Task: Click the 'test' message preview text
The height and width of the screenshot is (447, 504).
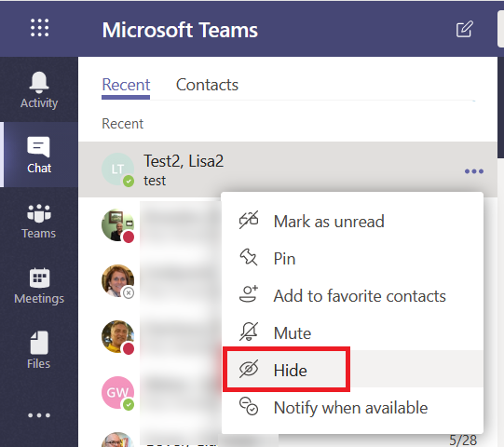Action: tap(155, 181)
